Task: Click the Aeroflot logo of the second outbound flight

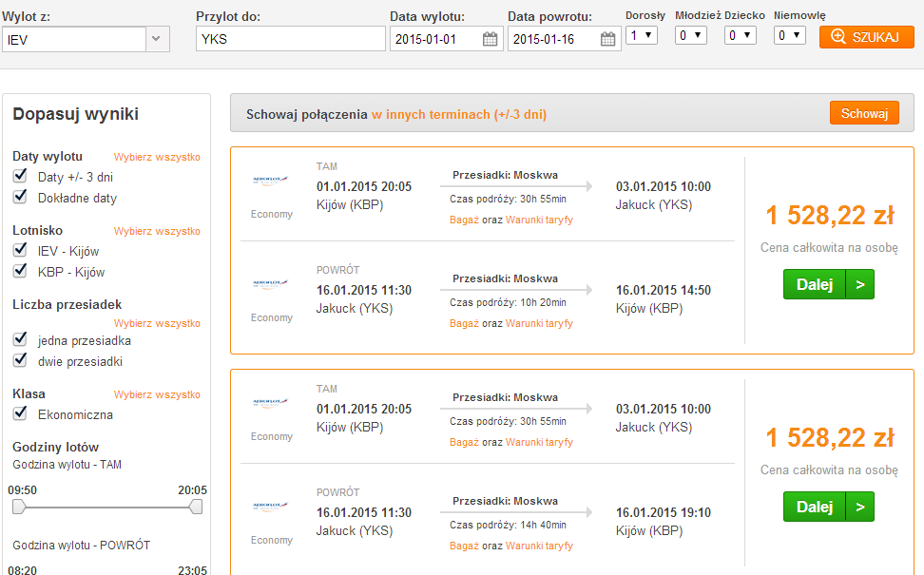Action: pyautogui.click(x=270, y=402)
